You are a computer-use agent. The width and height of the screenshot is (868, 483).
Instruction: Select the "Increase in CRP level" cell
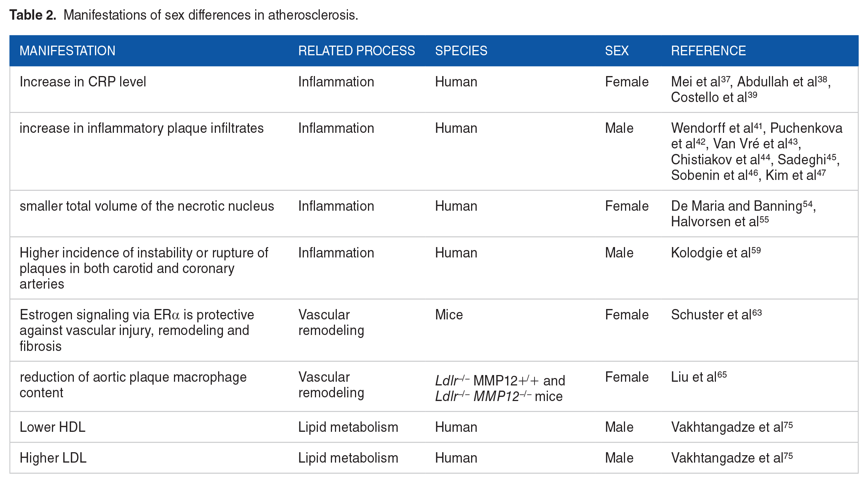click(x=83, y=82)
